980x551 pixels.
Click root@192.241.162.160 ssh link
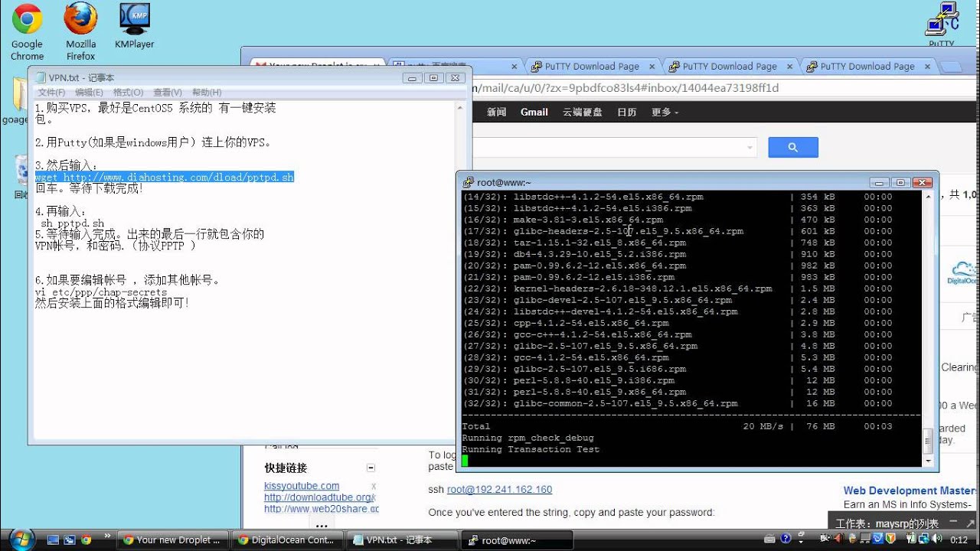point(499,490)
